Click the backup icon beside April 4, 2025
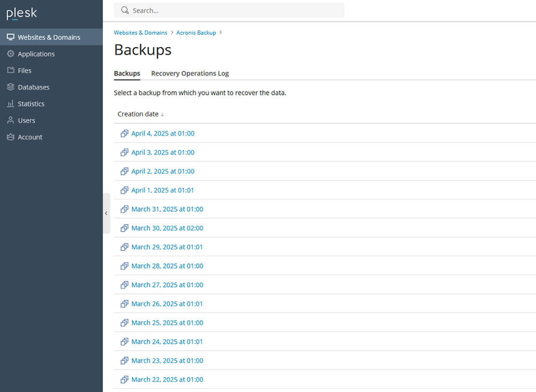 point(124,134)
